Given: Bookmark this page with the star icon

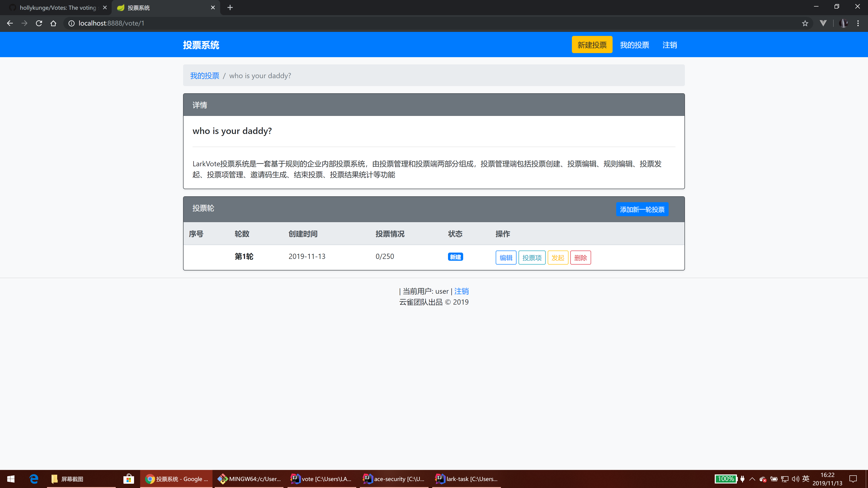Looking at the screenshot, I should (805, 23).
